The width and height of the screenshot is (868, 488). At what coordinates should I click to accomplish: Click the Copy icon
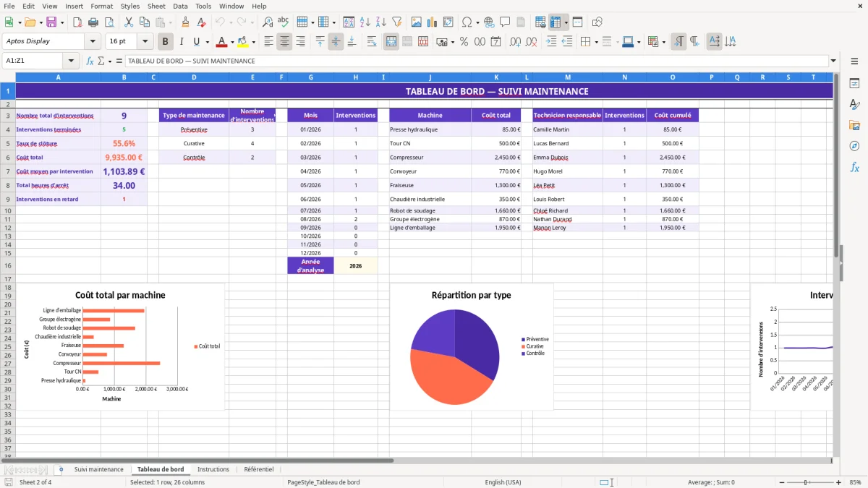click(x=143, y=22)
